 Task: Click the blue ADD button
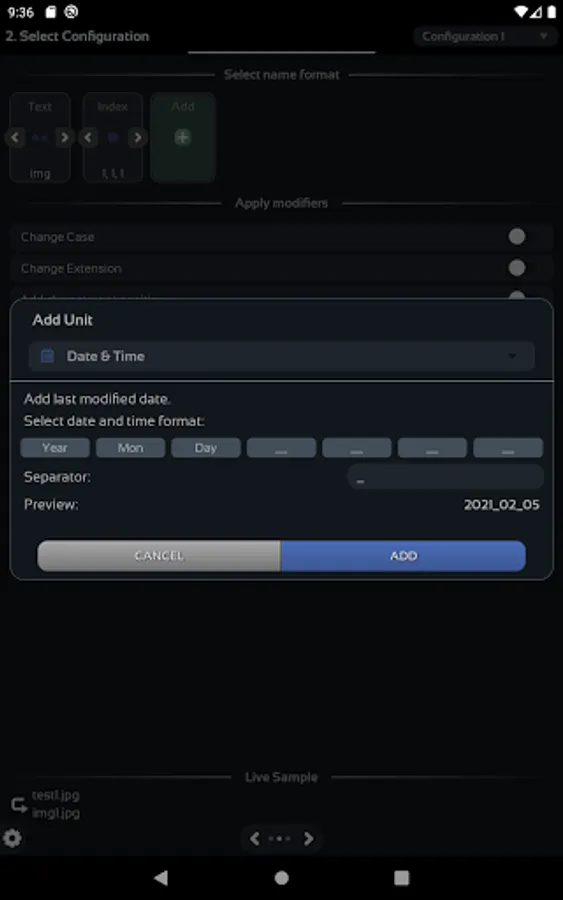coord(403,556)
